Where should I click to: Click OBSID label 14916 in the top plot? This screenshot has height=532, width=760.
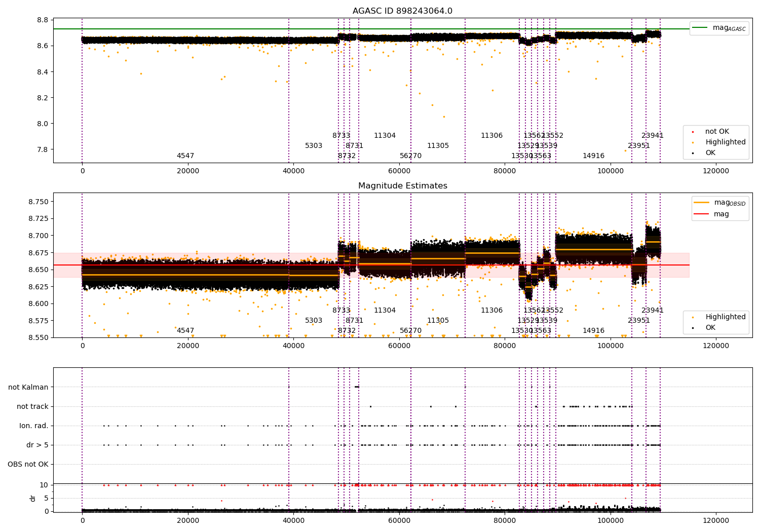[x=593, y=156]
